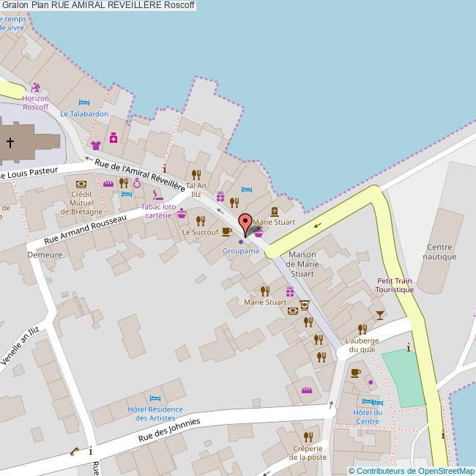Click the Groupama office label

coord(241,251)
